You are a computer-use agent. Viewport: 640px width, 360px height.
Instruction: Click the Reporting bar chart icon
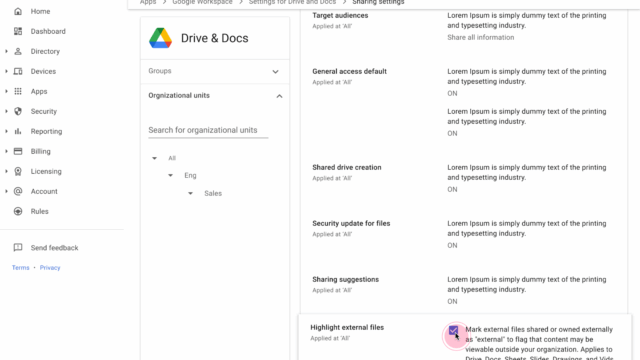click(18, 131)
